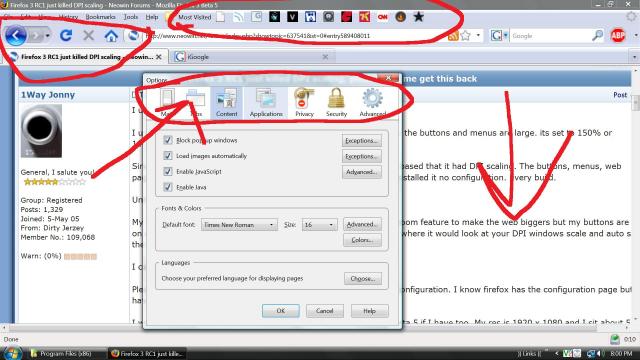Open the Default font dropdown

coord(239,224)
